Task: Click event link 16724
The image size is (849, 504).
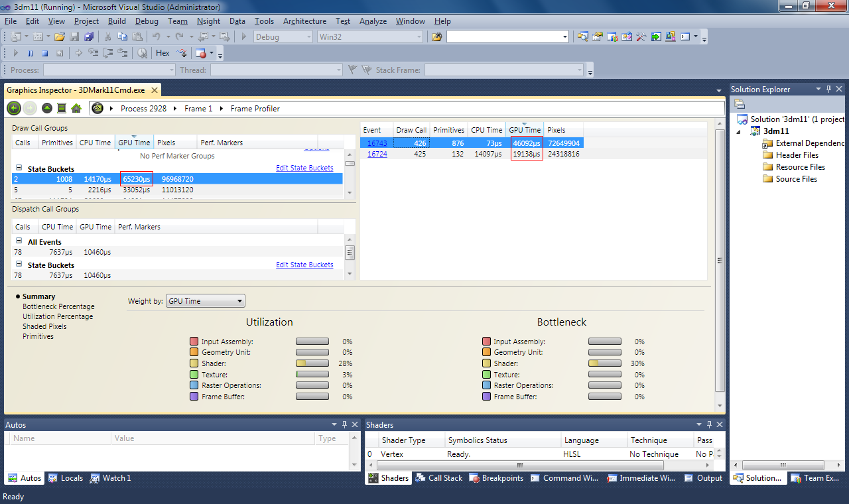Action: (377, 154)
